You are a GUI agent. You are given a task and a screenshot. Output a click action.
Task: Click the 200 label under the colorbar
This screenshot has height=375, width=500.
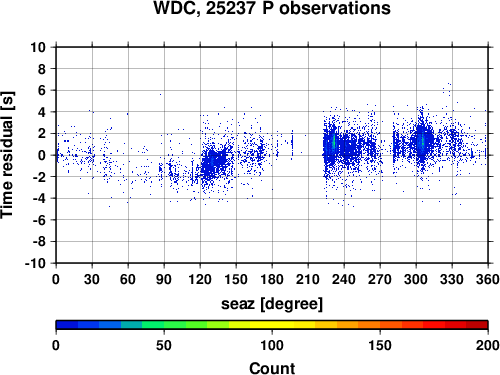click(487, 345)
